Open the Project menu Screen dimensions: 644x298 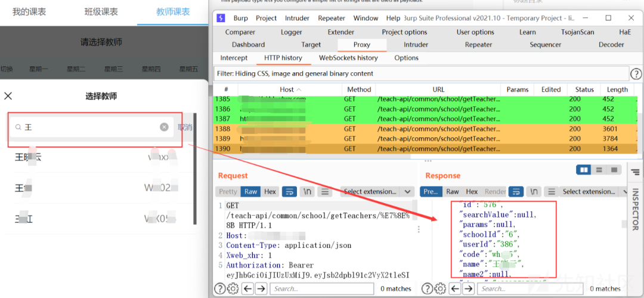[266, 18]
